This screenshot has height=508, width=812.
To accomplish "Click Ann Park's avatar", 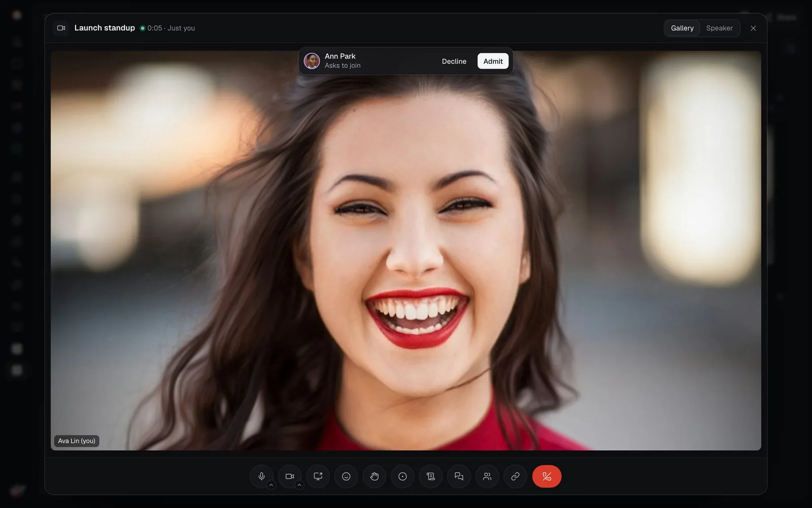I will [x=312, y=61].
